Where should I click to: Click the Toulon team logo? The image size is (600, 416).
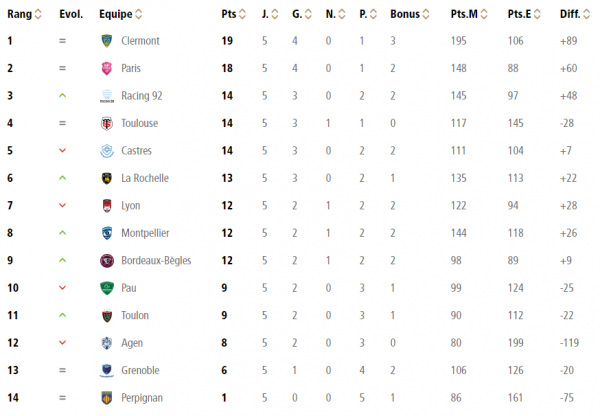[107, 315]
